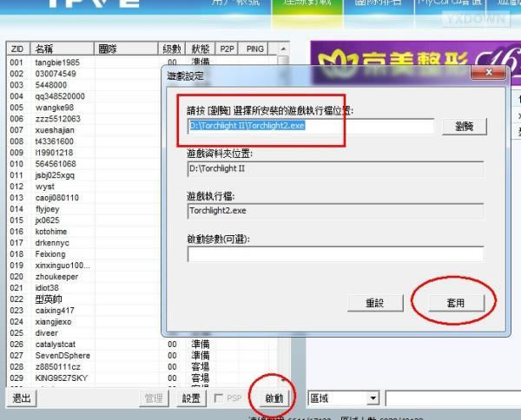
Task: Toggle the PSP checkbox
Action: pos(217,398)
